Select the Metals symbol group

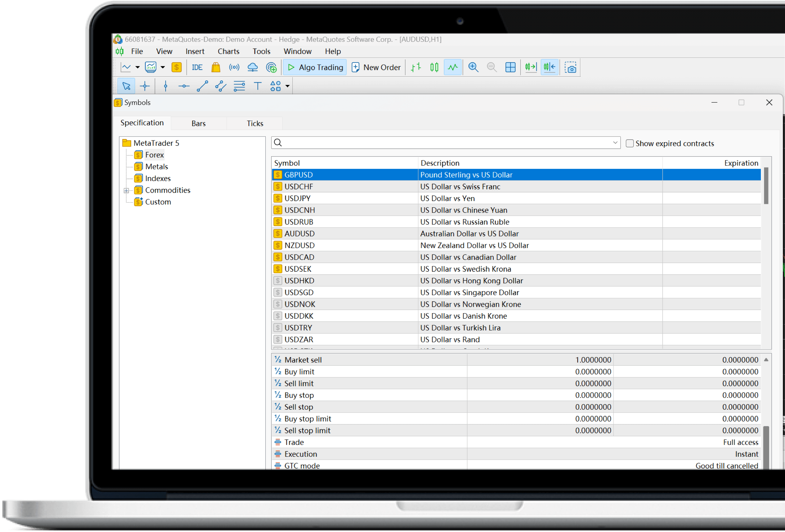156,167
